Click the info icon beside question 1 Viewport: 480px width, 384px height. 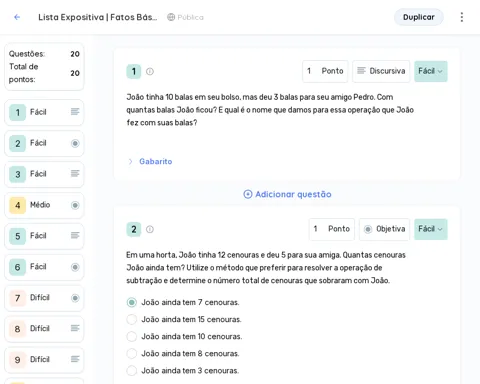[x=150, y=71]
